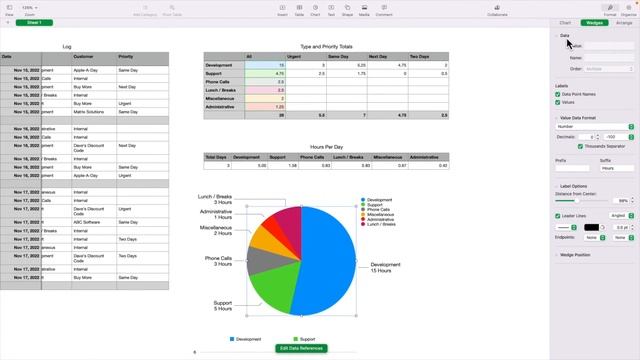The image size is (640, 360).
Task: Click the Edit Data References button
Action: 301,349
